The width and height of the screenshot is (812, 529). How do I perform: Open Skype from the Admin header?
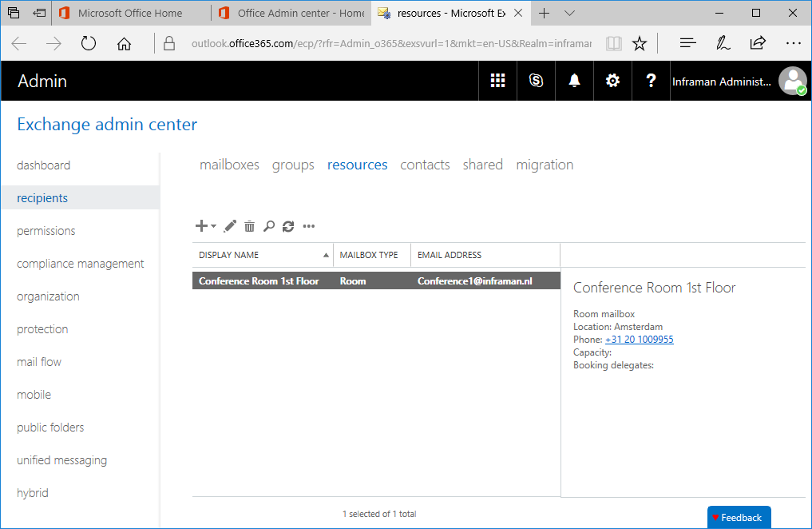[x=536, y=81]
